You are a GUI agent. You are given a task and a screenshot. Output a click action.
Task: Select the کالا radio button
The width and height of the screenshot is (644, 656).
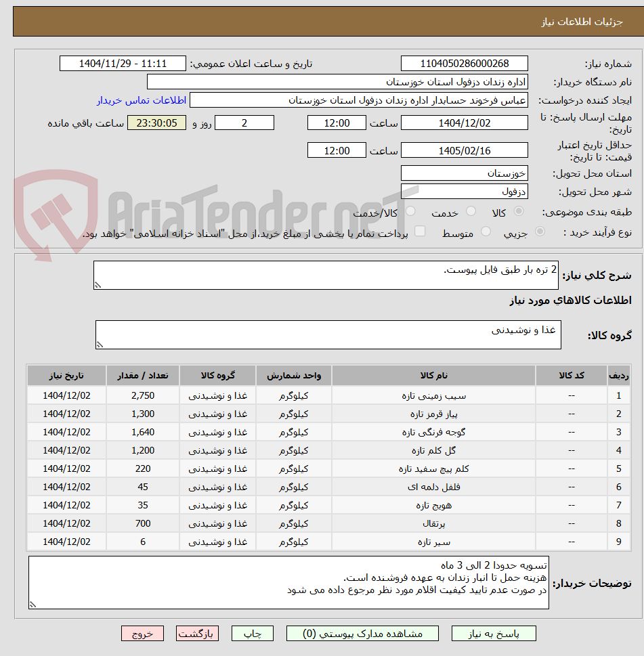[x=519, y=211]
